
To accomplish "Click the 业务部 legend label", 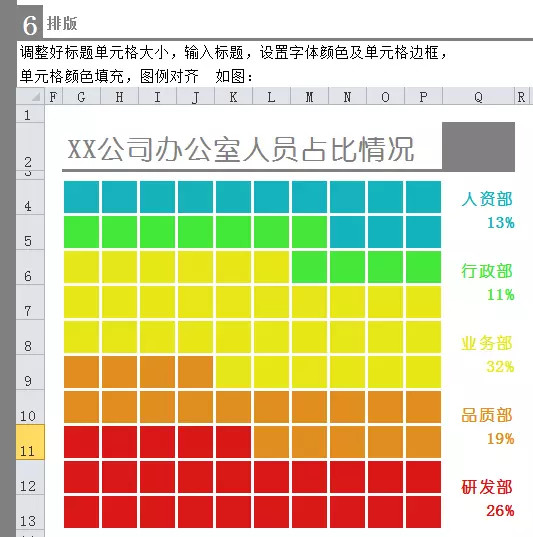I will tap(487, 343).
